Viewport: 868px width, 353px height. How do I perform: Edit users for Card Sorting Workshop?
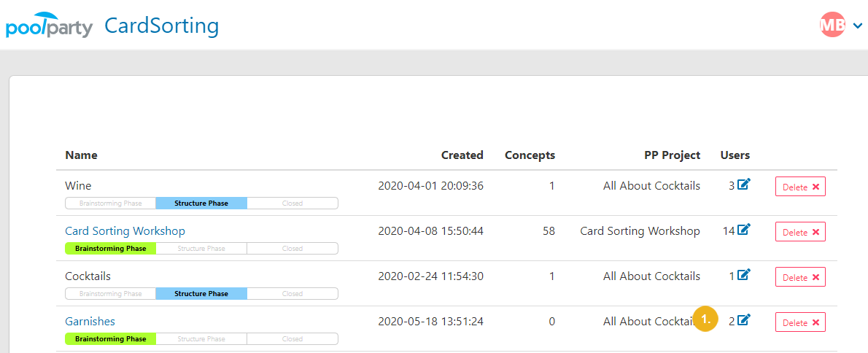click(743, 229)
